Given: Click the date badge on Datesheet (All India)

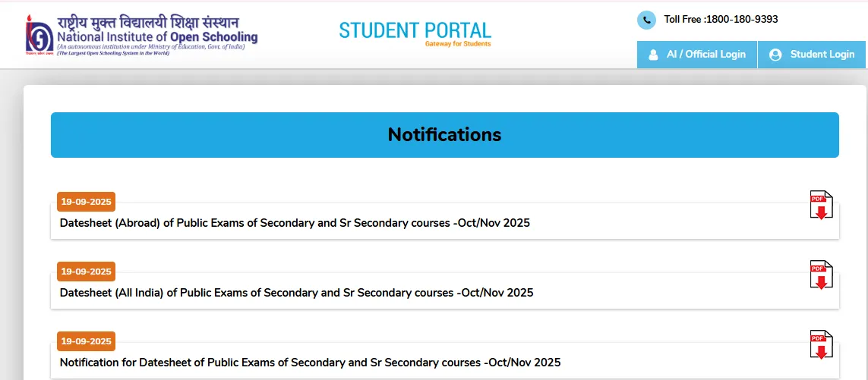Looking at the screenshot, I should tap(86, 272).
